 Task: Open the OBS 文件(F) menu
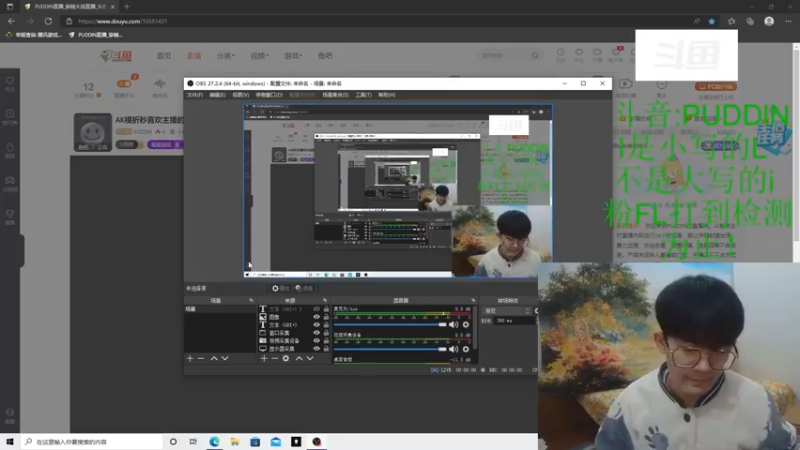tap(195, 95)
